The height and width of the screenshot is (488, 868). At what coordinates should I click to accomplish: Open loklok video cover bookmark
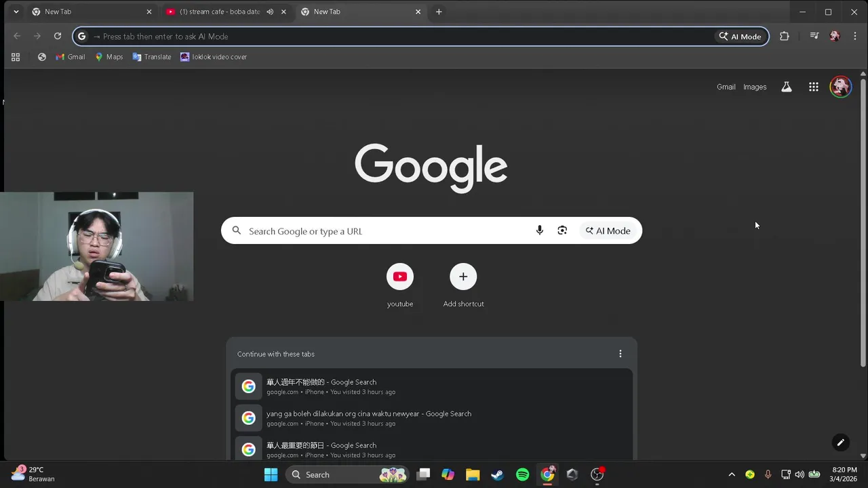[x=214, y=57]
